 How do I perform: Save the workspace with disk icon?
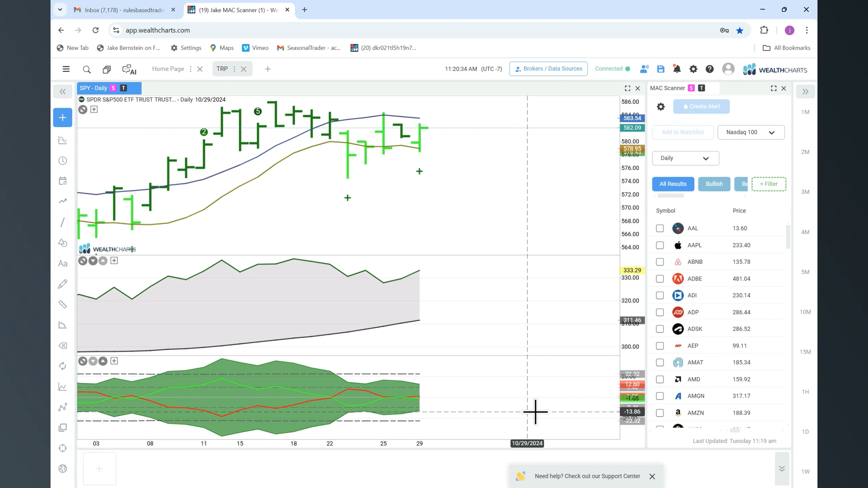pos(660,69)
